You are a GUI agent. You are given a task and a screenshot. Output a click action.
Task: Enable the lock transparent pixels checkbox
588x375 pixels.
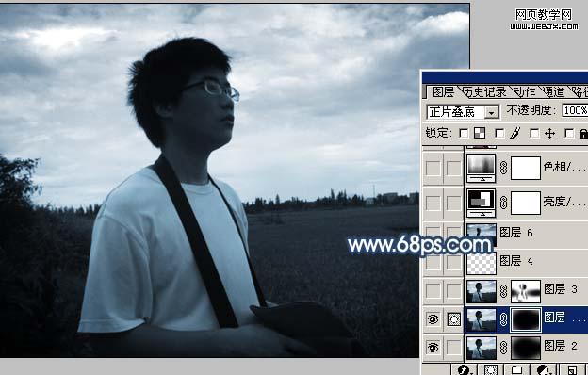[464, 133]
